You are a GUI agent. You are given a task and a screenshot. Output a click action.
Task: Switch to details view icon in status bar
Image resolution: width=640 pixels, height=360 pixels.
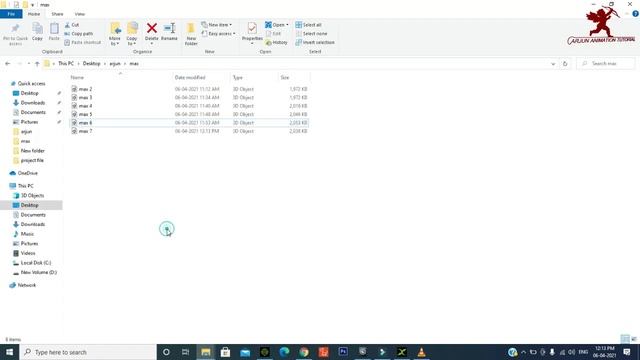(x=625, y=339)
